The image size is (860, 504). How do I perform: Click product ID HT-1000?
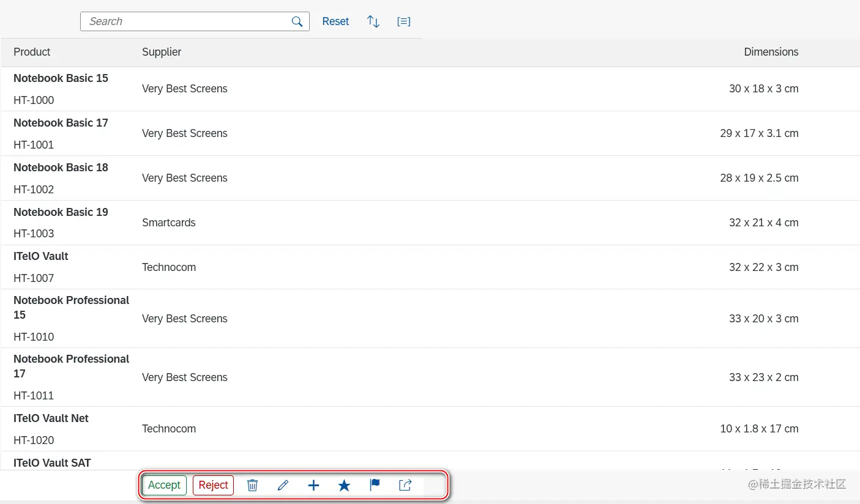tap(34, 100)
